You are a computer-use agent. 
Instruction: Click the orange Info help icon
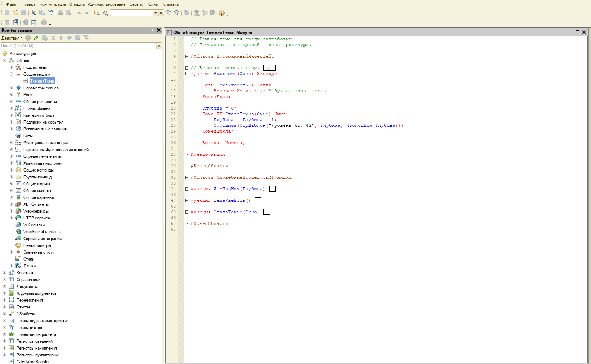[x=222, y=13]
